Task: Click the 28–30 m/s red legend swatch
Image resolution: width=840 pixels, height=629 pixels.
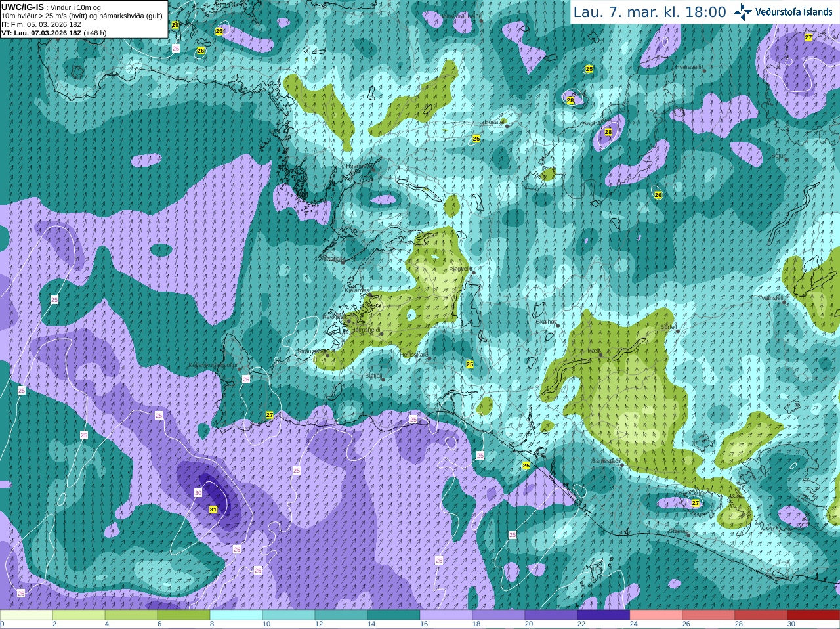Action: 761,615
